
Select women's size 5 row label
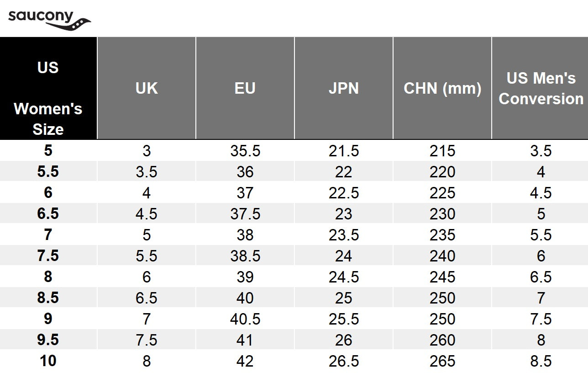[48, 151]
